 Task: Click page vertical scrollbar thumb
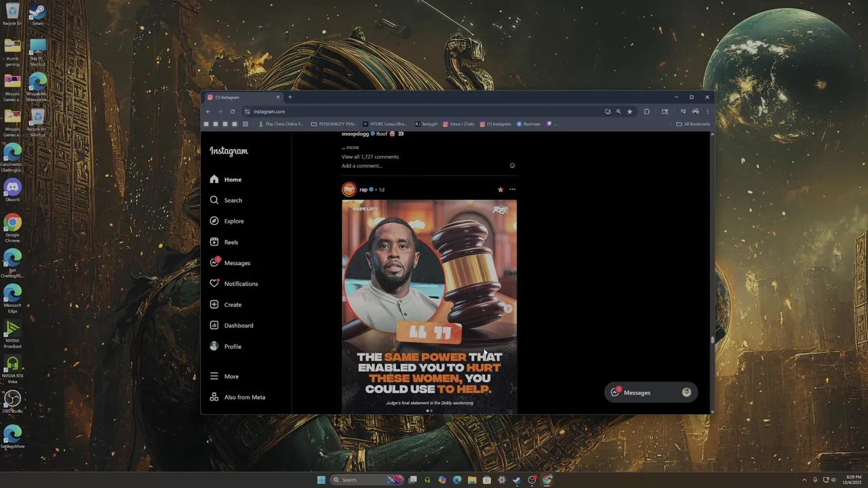point(712,340)
